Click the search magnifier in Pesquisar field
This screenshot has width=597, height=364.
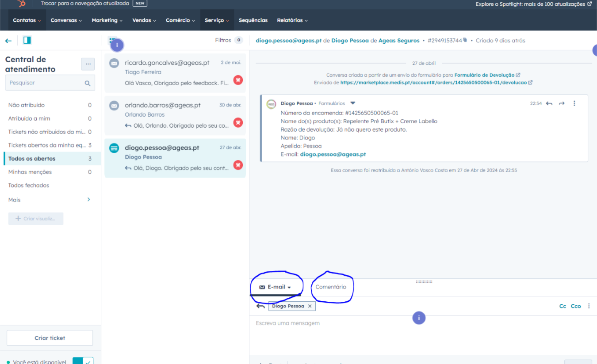tap(88, 83)
